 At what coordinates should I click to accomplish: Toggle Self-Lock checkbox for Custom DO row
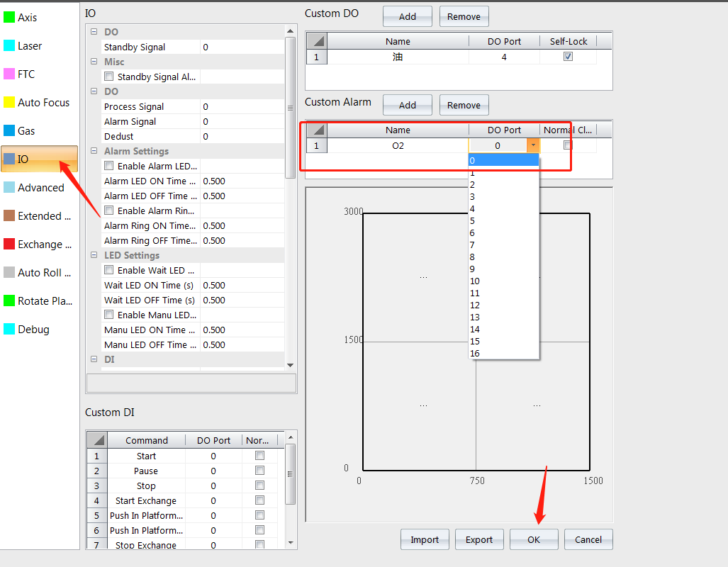pos(568,57)
